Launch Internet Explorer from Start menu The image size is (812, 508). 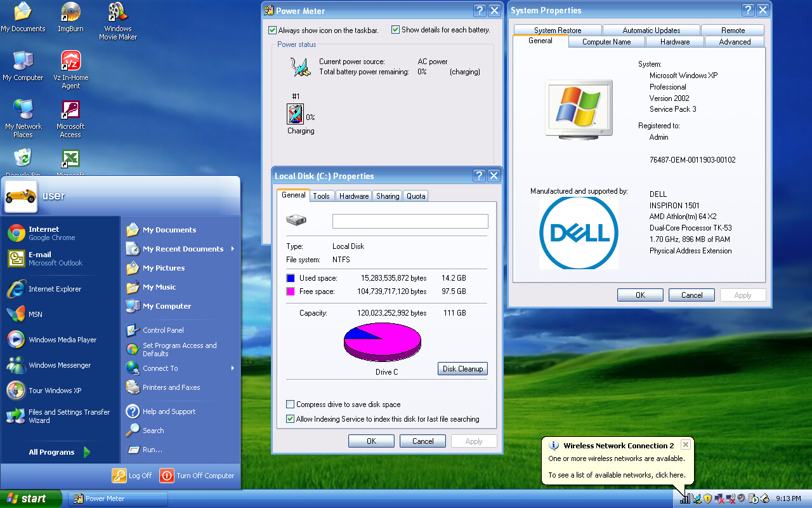pos(60,289)
